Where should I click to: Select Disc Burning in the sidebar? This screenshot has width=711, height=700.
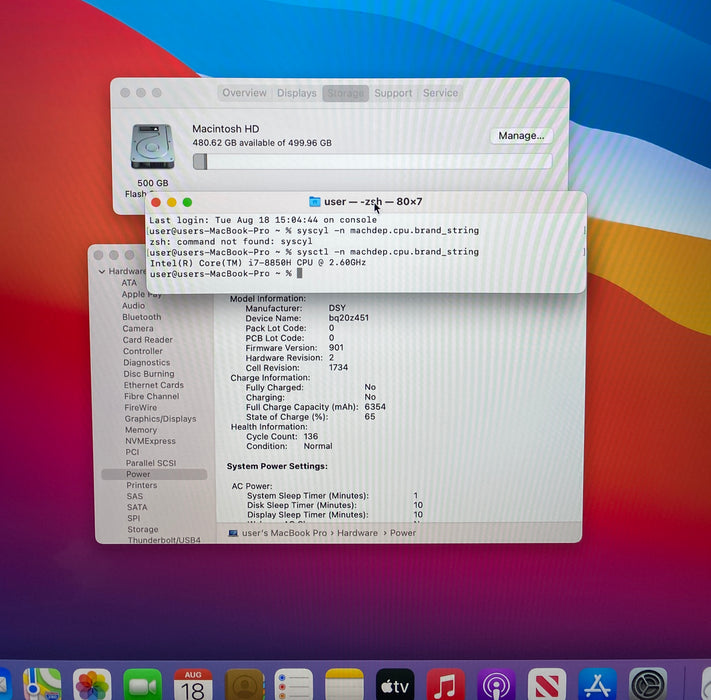point(149,374)
